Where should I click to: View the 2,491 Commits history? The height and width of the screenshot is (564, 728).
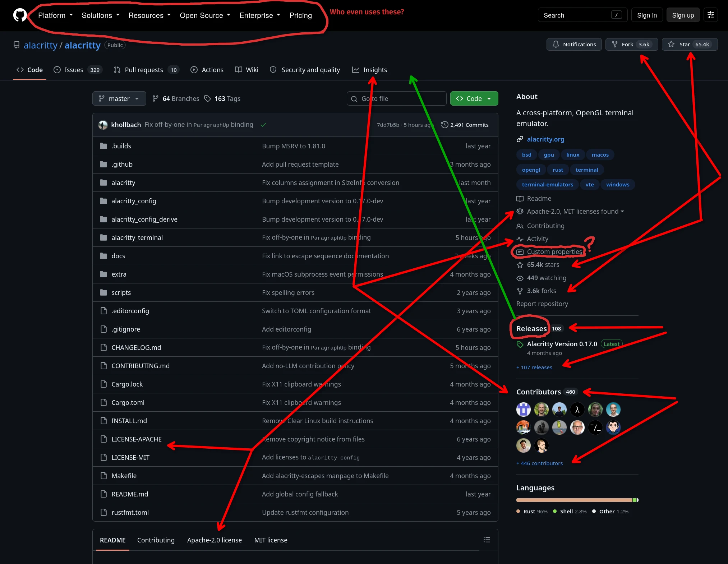tap(465, 125)
